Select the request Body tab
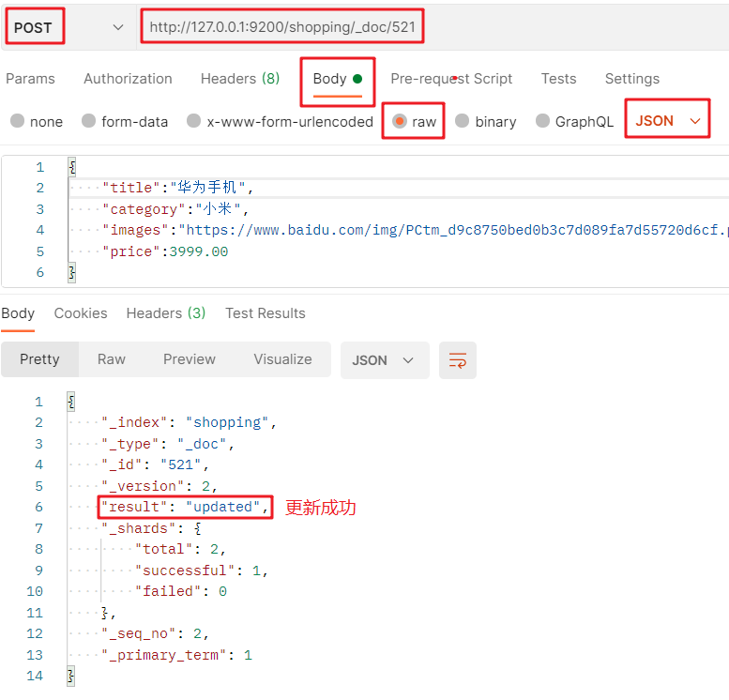 [338, 79]
